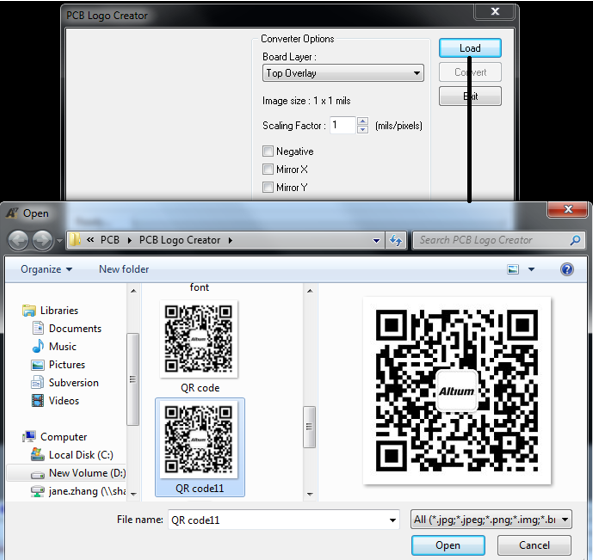Viewport: 593px width, 560px height.
Task: Click the font item label in file list
Action: pyautogui.click(x=199, y=287)
